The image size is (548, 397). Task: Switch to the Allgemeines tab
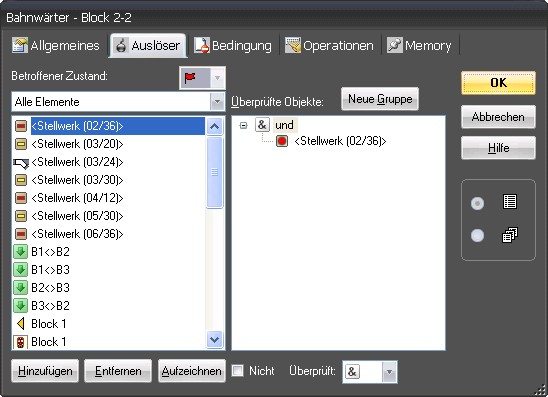pyautogui.click(x=56, y=45)
